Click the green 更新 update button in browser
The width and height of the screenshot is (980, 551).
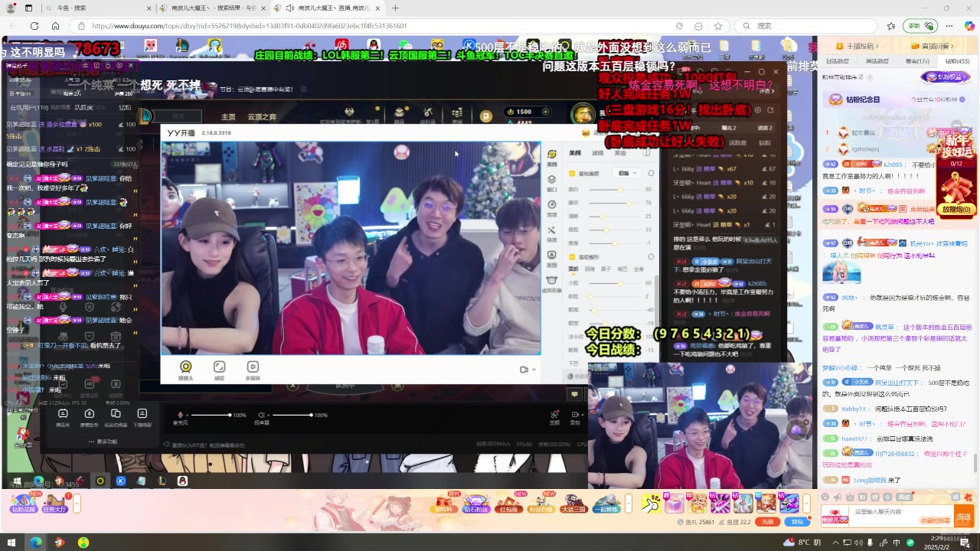coord(921,26)
